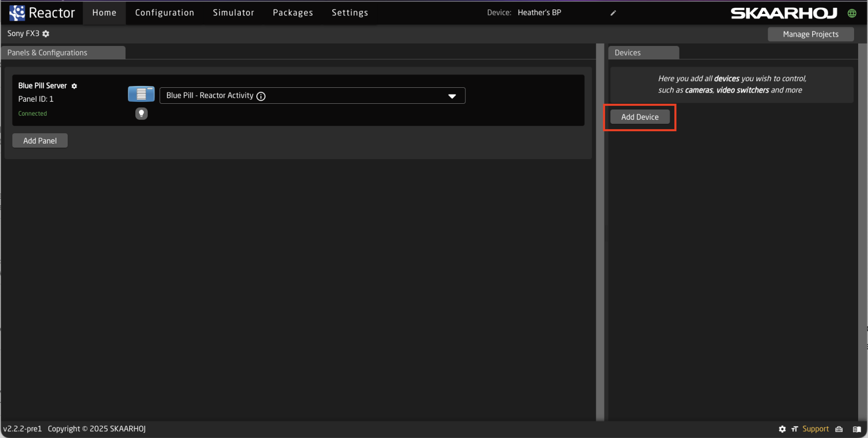Open footer settings gear icon
This screenshot has height=438, width=868.
[x=782, y=429]
